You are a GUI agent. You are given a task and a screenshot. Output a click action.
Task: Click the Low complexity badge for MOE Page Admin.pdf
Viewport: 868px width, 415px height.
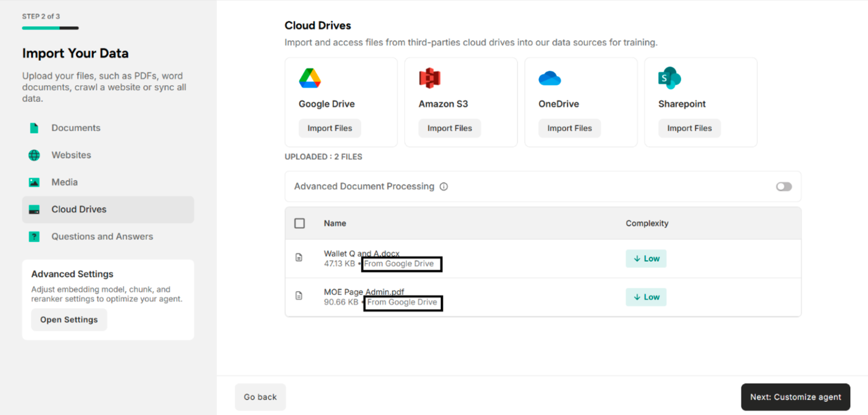(x=646, y=297)
